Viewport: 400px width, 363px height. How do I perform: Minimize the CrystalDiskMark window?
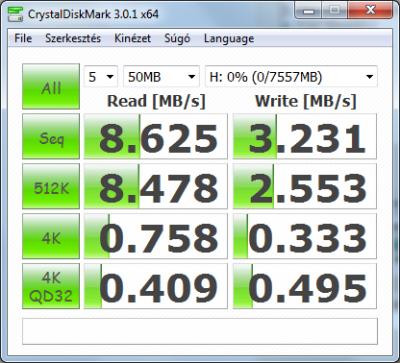point(308,11)
